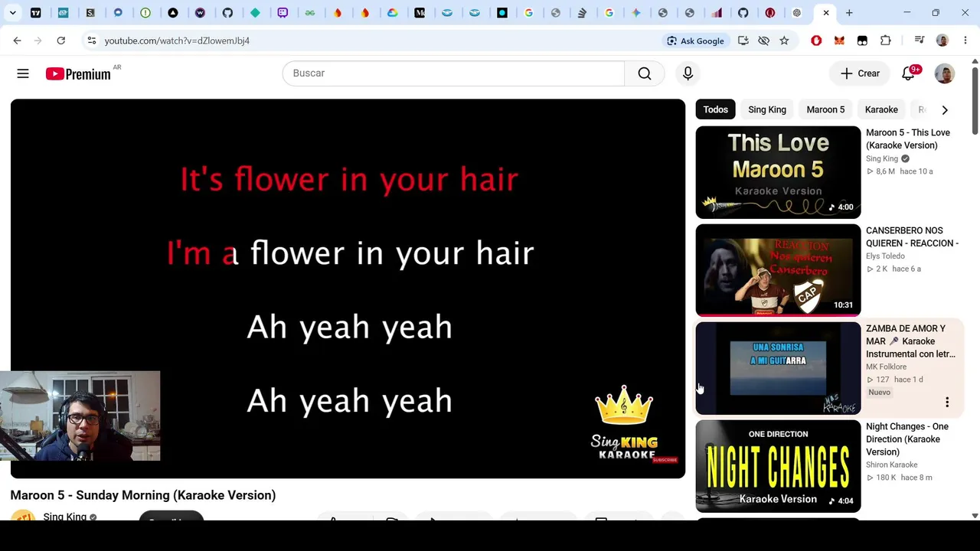This screenshot has width=980, height=551.
Task: Open the Sing King channel name link
Action: [x=65, y=517]
